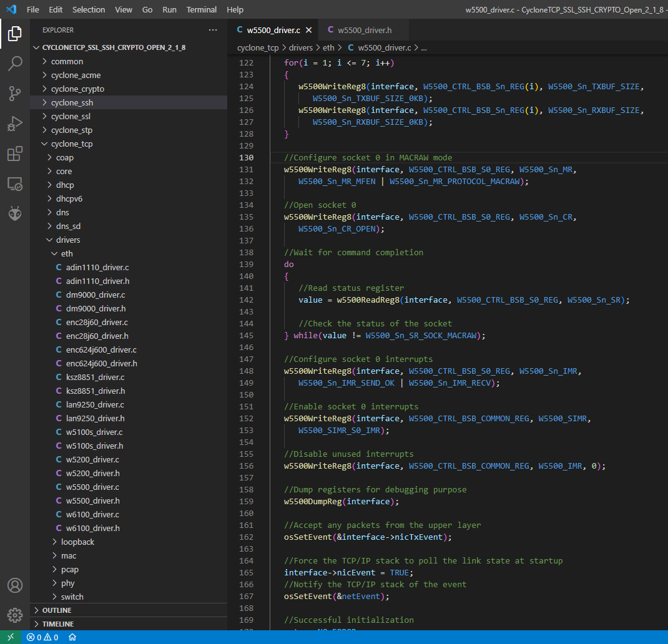The image size is (668, 644).
Task: Expand the pcap folder
Action: (129, 569)
